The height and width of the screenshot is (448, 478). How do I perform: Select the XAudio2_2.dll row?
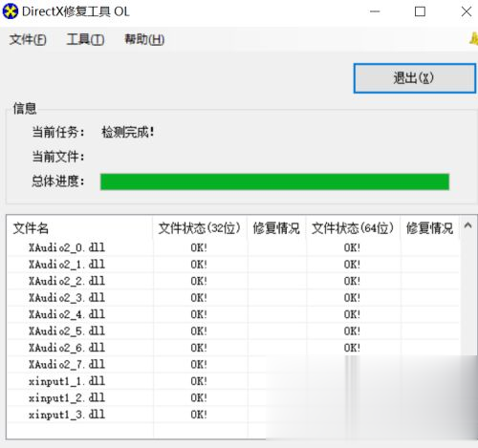233,281
